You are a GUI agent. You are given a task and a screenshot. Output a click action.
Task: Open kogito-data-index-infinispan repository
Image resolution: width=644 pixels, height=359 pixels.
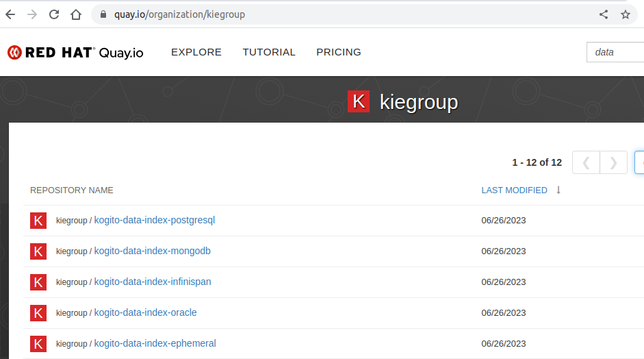(153, 282)
